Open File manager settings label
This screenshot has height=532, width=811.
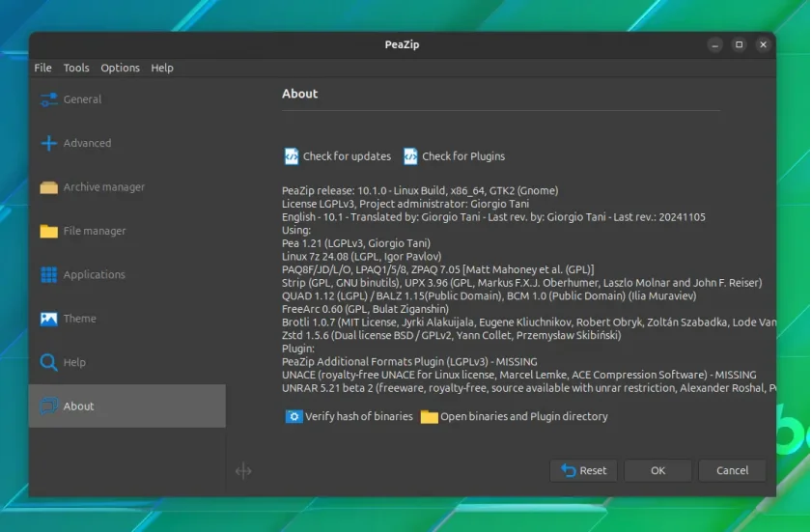[x=95, y=231]
